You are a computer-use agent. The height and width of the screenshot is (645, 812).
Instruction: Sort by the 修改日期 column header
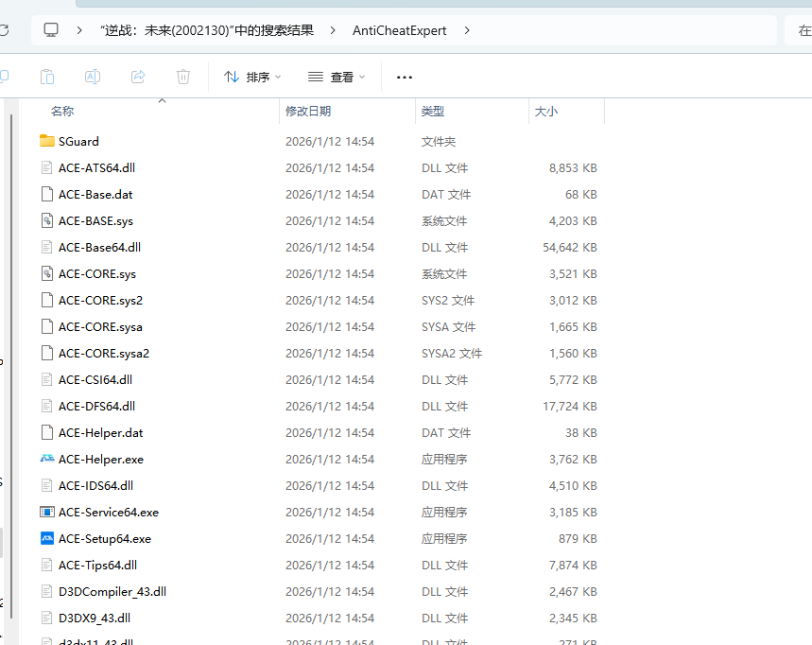pos(308,111)
